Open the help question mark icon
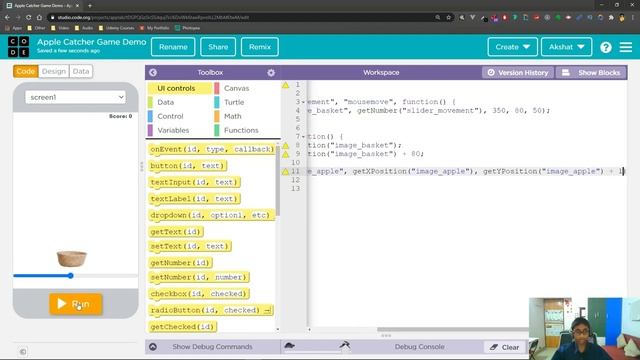Viewport: 640px width, 360px height. tap(606, 47)
